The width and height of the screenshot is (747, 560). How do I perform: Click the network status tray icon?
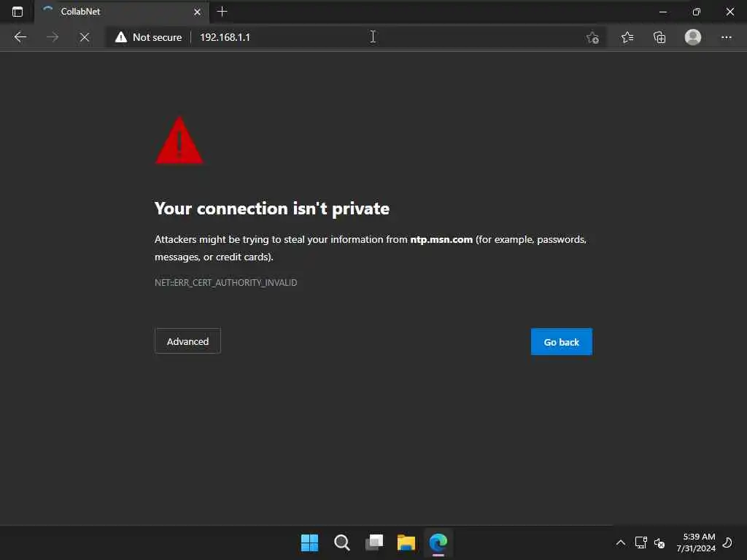click(640, 542)
